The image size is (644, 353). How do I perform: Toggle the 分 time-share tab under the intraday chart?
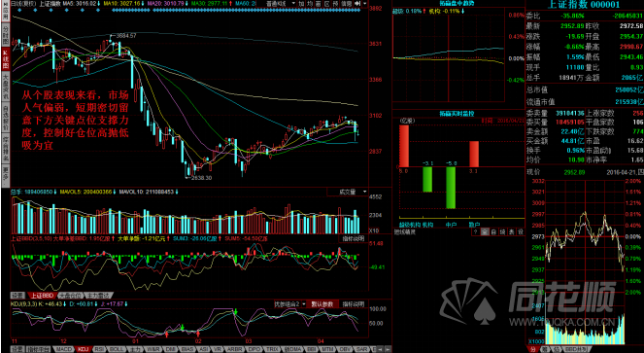point(532,349)
